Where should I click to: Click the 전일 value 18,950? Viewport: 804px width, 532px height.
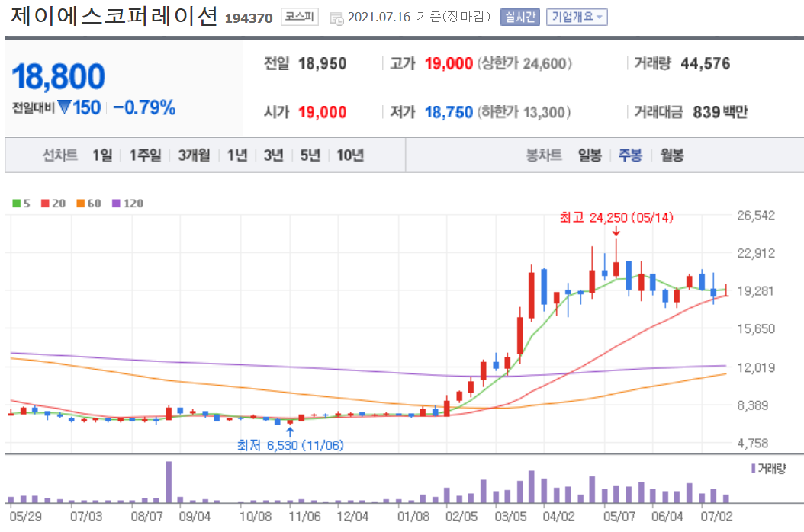322,63
